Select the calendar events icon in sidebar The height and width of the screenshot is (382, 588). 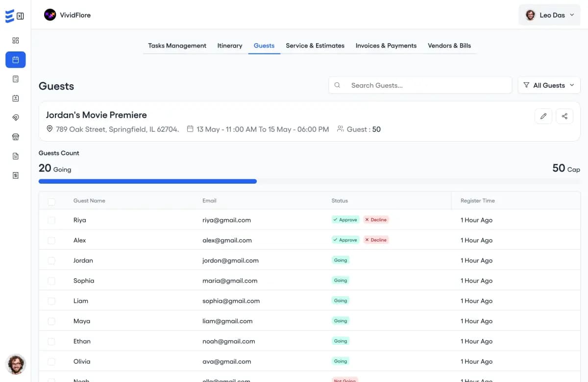click(x=15, y=59)
